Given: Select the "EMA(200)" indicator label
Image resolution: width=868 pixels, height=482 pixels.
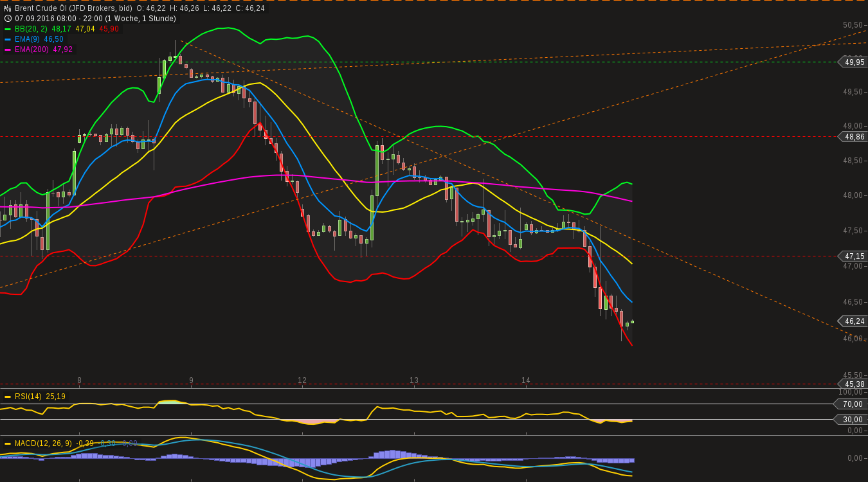Looking at the screenshot, I should tap(32, 49).
